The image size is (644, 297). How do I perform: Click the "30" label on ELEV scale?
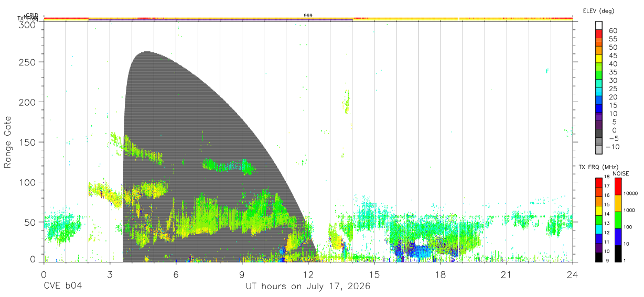613,80
